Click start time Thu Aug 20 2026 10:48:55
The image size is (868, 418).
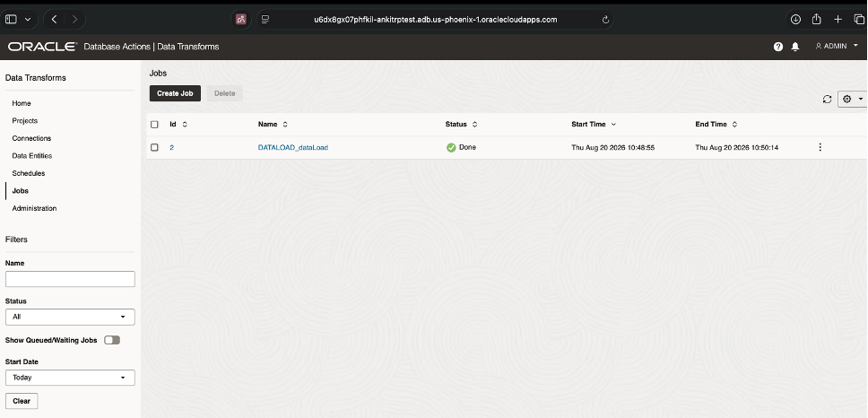(612, 148)
